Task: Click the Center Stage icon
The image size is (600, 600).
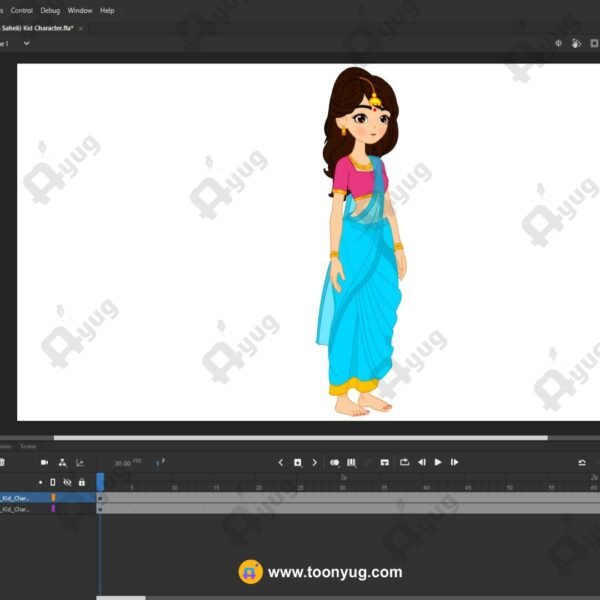Action: tap(558, 43)
